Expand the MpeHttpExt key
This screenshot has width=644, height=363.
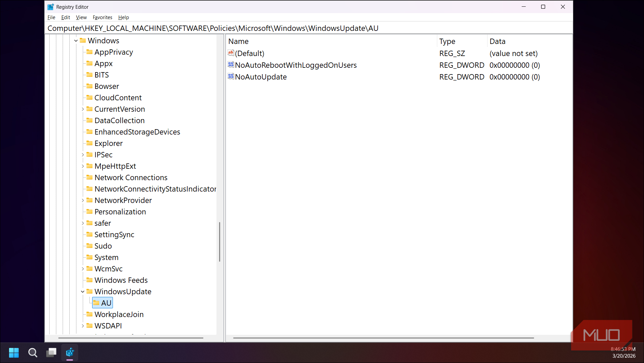click(x=83, y=166)
